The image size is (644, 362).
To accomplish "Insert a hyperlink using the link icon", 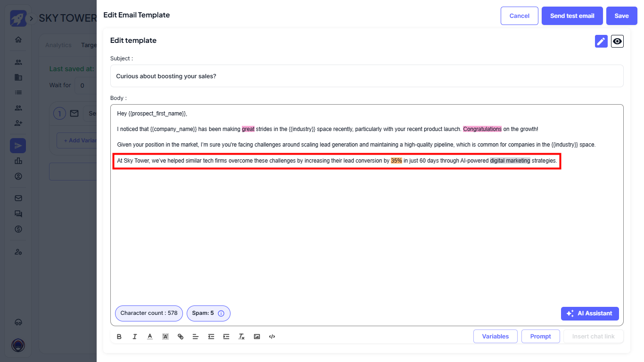I will [x=181, y=337].
